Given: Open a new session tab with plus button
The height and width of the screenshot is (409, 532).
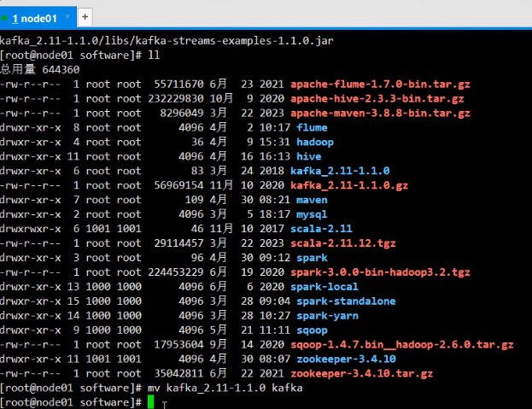Looking at the screenshot, I should pyautogui.click(x=85, y=16).
